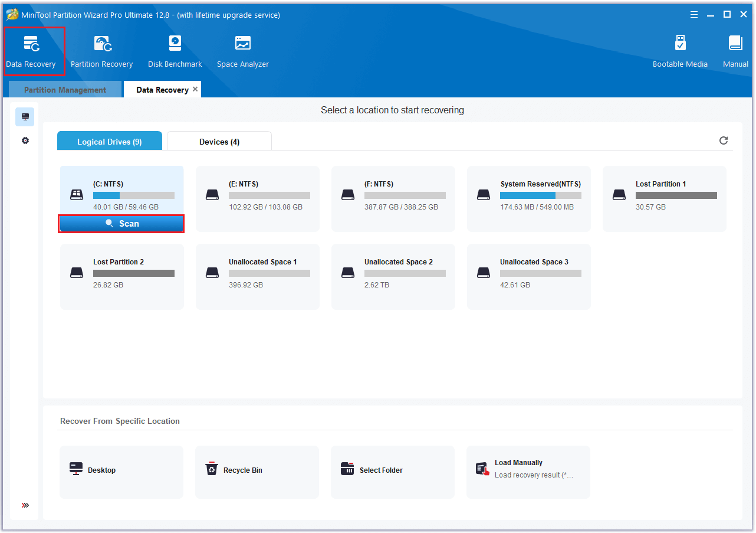Open the hamburger menu in the title bar
The height and width of the screenshot is (533, 756).
pyautogui.click(x=693, y=14)
